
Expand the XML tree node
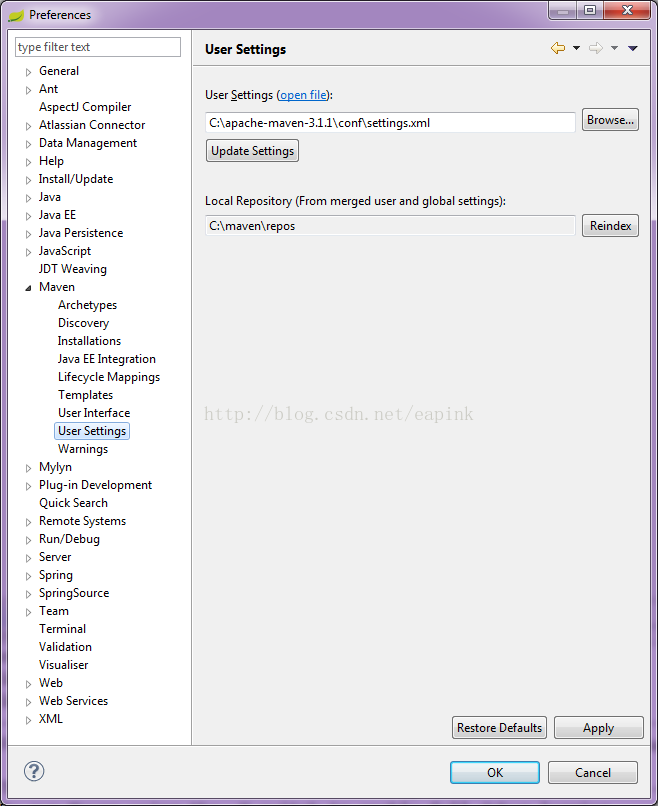(x=28, y=720)
